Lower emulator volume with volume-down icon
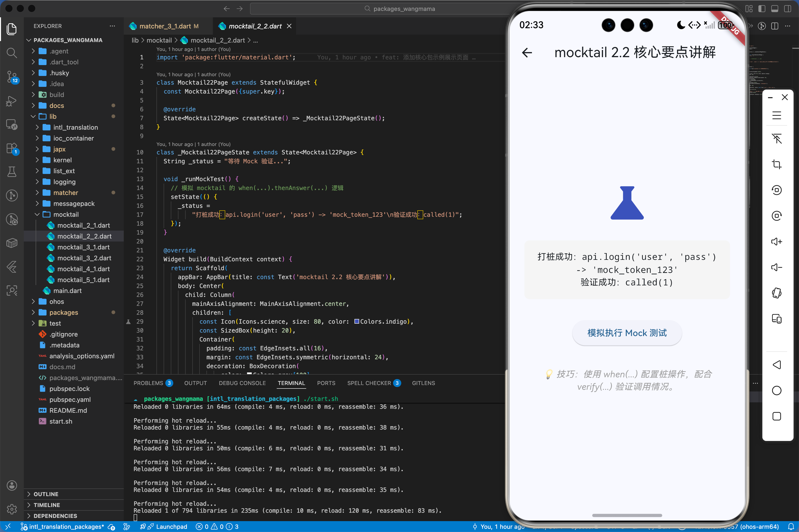 [x=776, y=267]
